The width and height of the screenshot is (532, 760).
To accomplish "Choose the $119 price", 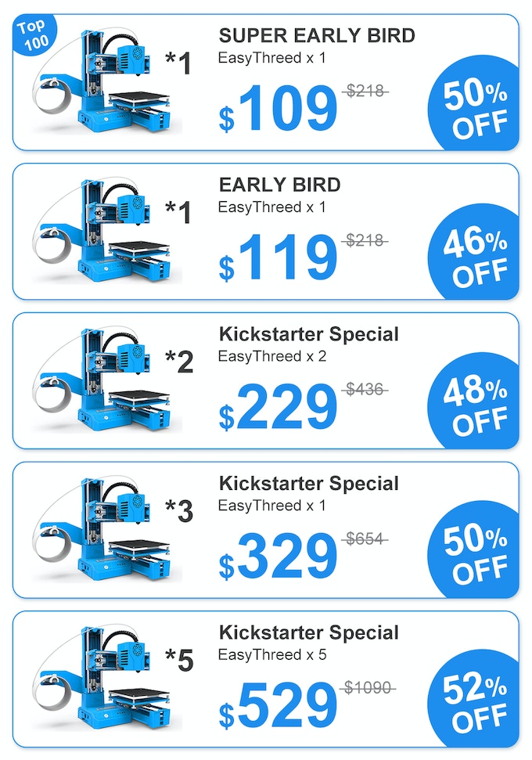I will click(x=279, y=260).
